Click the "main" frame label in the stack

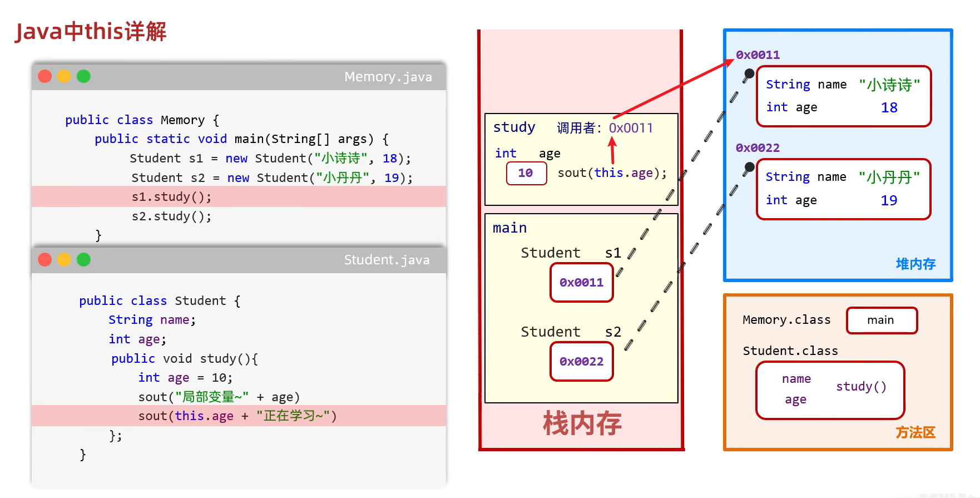coord(509,228)
